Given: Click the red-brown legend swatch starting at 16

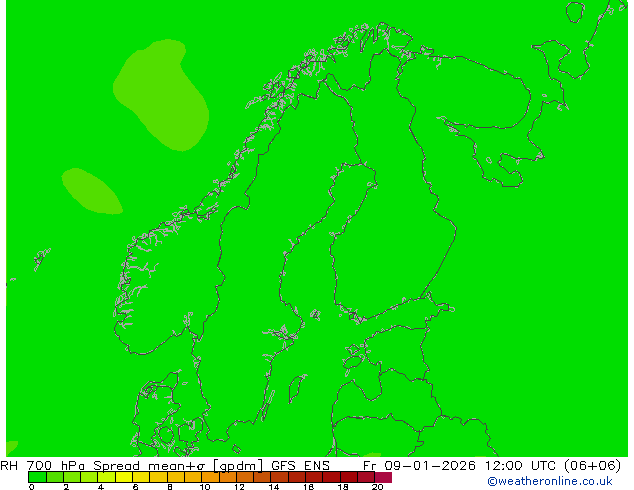Looking at the screenshot, I should tap(314, 477).
